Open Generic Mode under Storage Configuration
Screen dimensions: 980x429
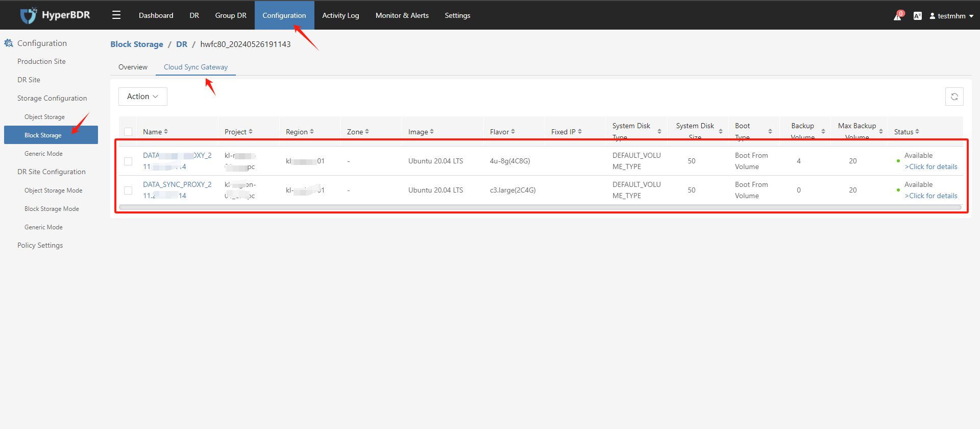click(43, 154)
